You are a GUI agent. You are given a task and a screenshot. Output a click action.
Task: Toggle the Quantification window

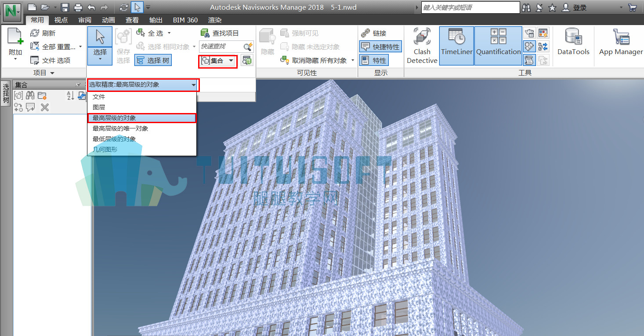coord(498,46)
